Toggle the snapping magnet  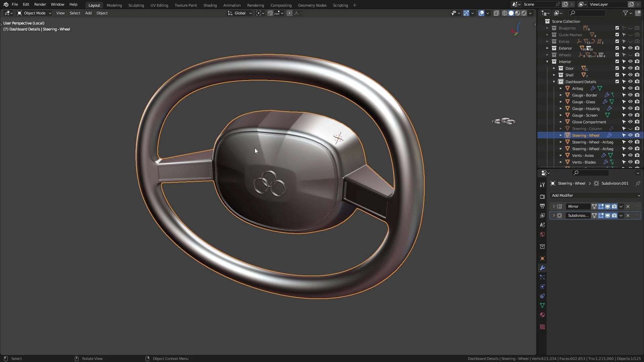click(270, 13)
